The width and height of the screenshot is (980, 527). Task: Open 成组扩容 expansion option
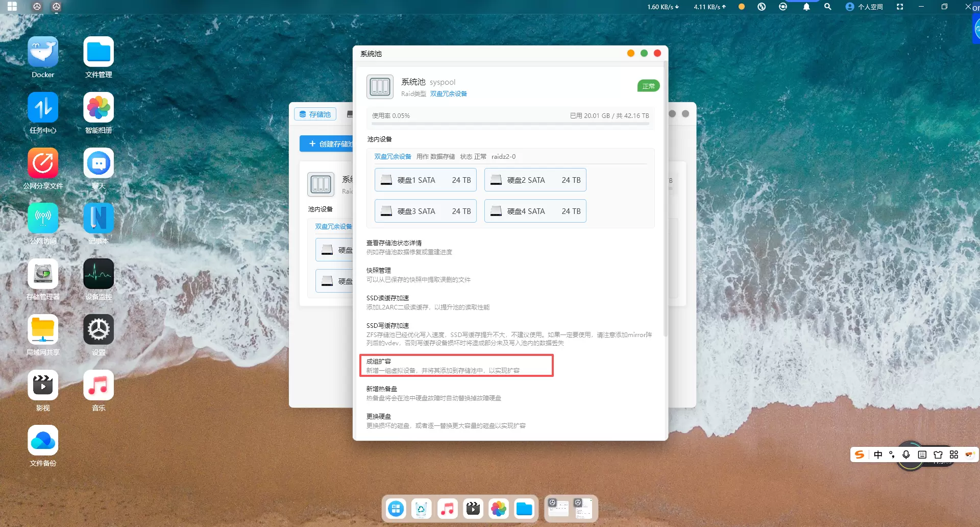tap(456, 366)
